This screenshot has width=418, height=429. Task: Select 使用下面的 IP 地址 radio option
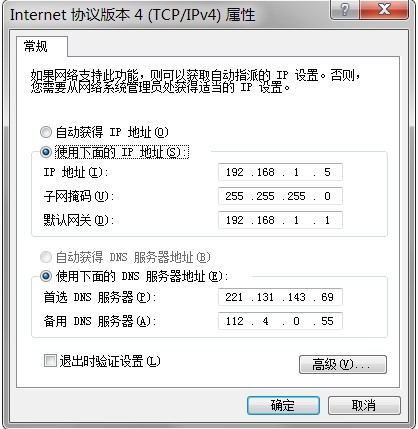point(46,152)
